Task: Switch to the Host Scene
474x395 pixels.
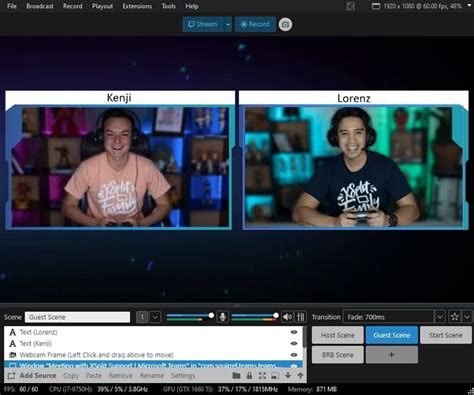Action: click(338, 335)
